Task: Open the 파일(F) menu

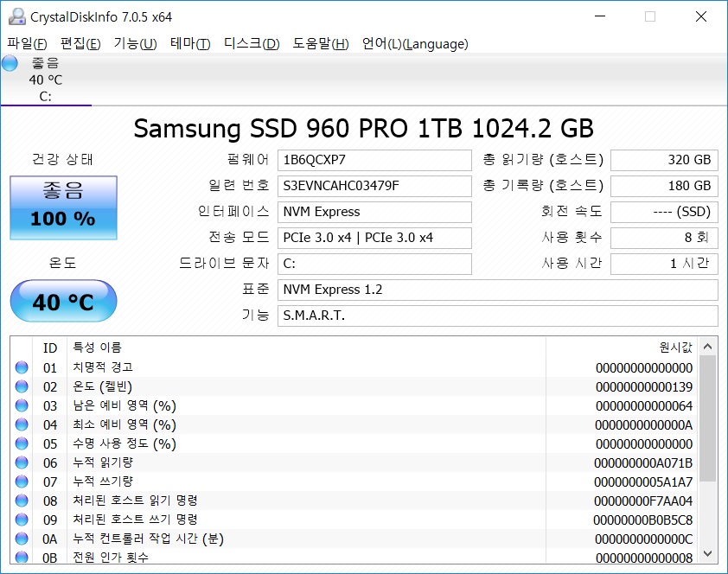Action: click(27, 43)
